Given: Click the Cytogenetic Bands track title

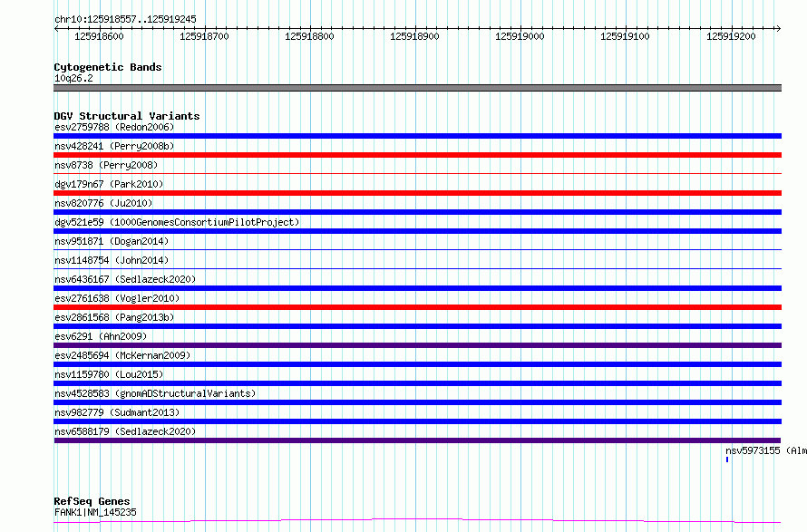Looking at the screenshot, I should [x=108, y=67].
